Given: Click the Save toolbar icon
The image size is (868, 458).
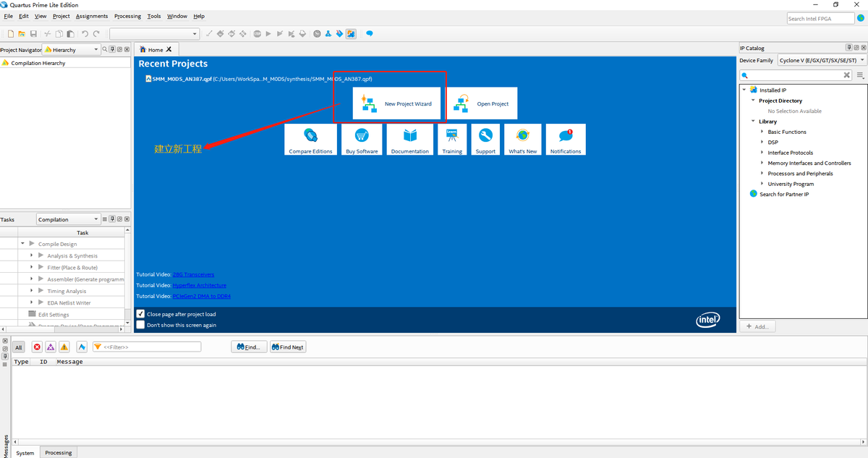Looking at the screenshot, I should (33, 34).
